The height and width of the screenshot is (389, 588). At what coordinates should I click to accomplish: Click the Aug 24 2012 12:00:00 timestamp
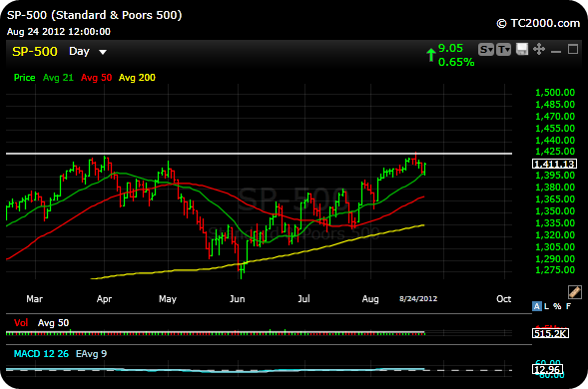click(x=59, y=32)
